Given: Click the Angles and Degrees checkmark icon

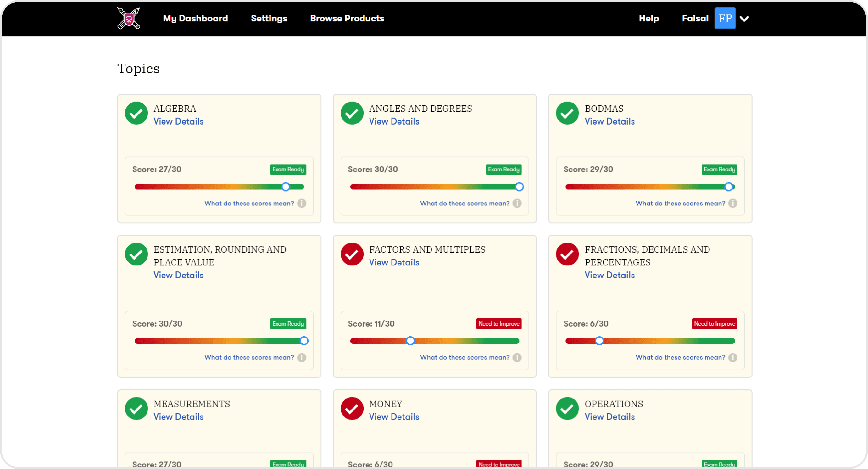Looking at the screenshot, I should (352, 113).
